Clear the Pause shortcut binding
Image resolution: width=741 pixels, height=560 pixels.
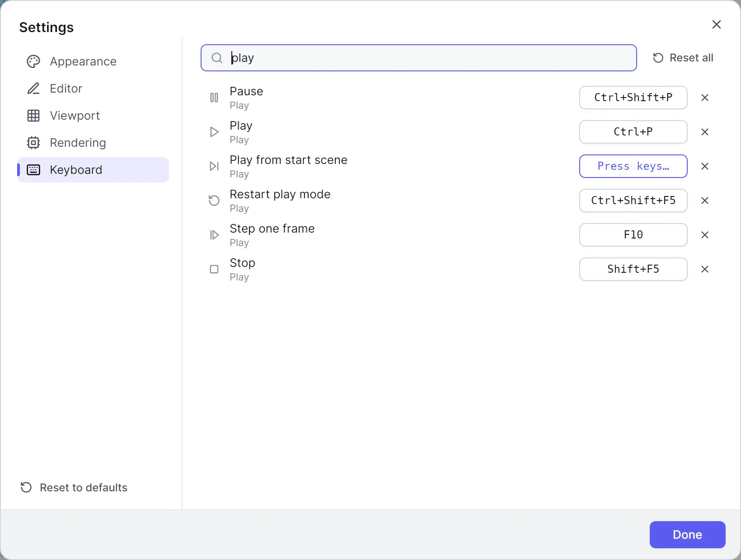tap(705, 98)
